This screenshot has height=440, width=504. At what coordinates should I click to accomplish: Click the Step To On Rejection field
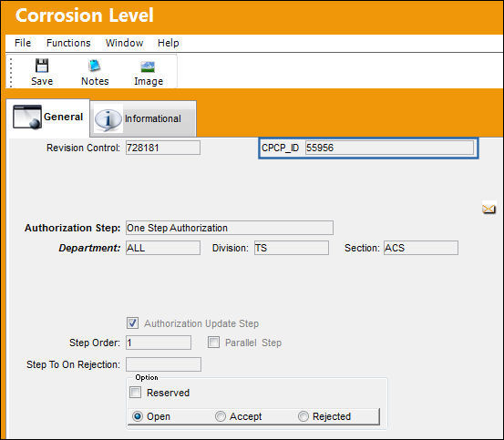click(x=163, y=364)
